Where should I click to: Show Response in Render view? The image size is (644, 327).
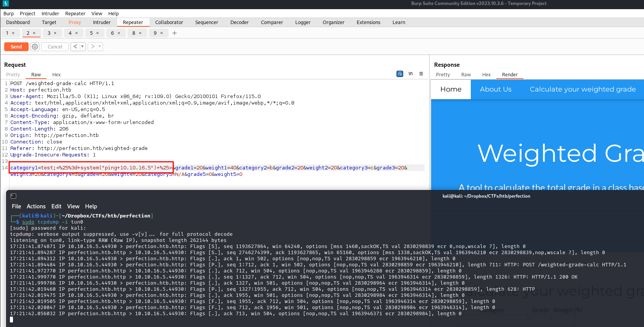510,75
